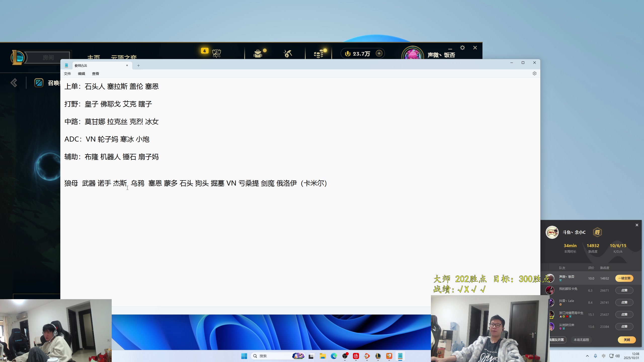Click 点赞 next to teammate 抖音、Lele

[x=624, y=302]
